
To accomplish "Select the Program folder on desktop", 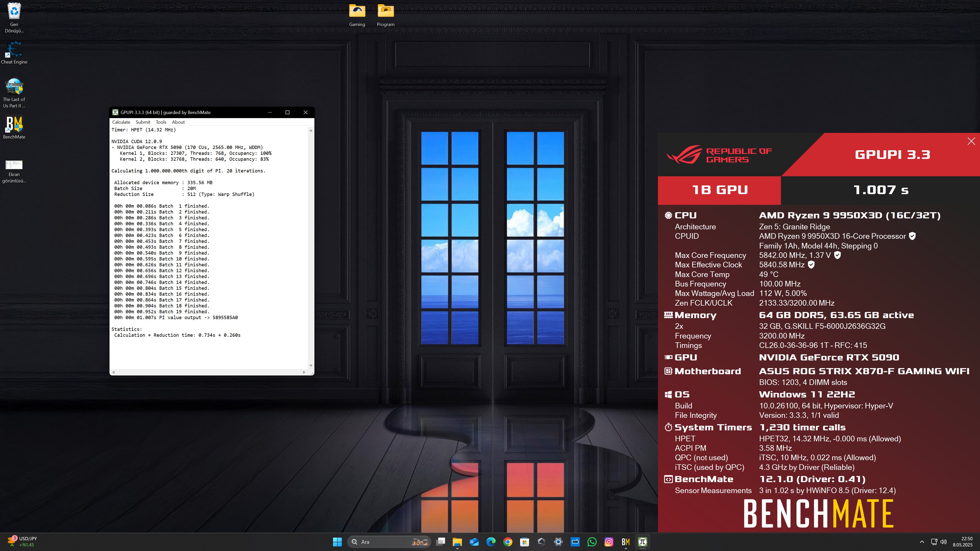I will [x=386, y=15].
